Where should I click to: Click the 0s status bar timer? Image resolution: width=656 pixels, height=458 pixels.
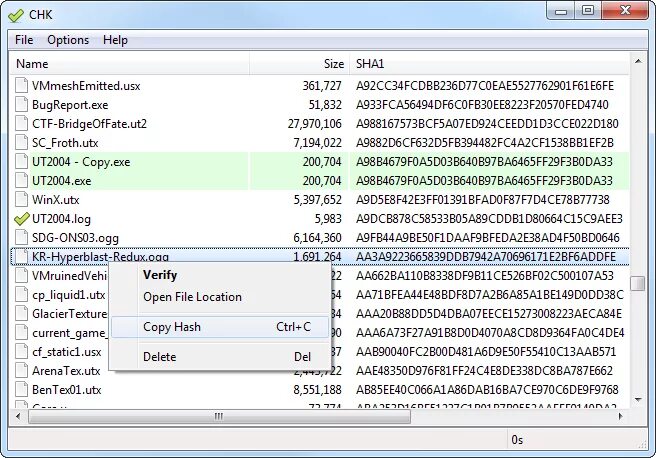517,440
